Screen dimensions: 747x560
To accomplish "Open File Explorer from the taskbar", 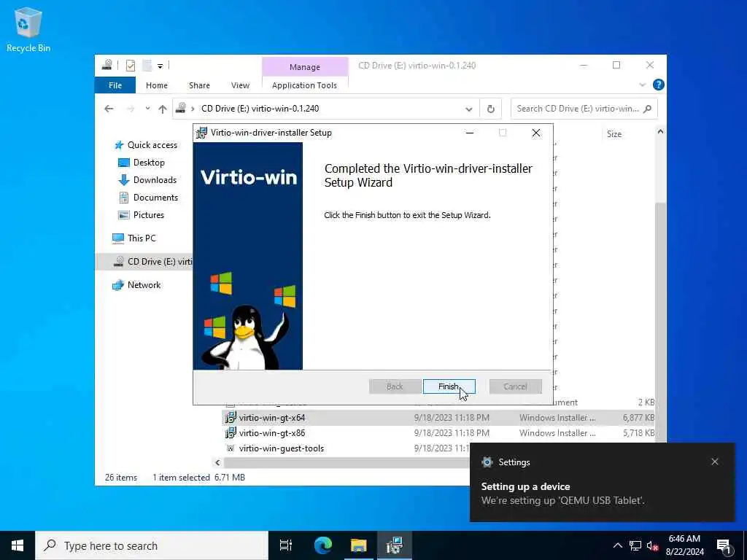I will [x=359, y=545].
